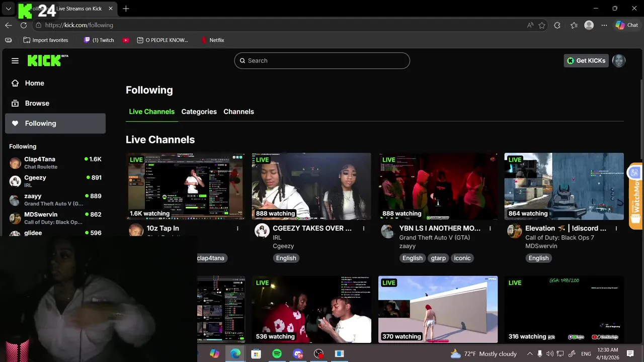Viewport: 644px width, 362px height.
Task: Switch to the Channels tab
Action: pos(238,112)
